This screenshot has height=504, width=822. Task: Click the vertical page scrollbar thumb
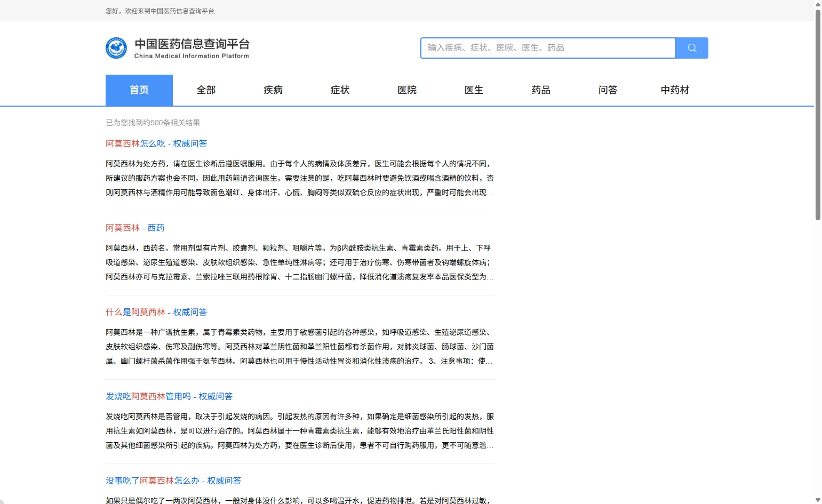(818, 115)
